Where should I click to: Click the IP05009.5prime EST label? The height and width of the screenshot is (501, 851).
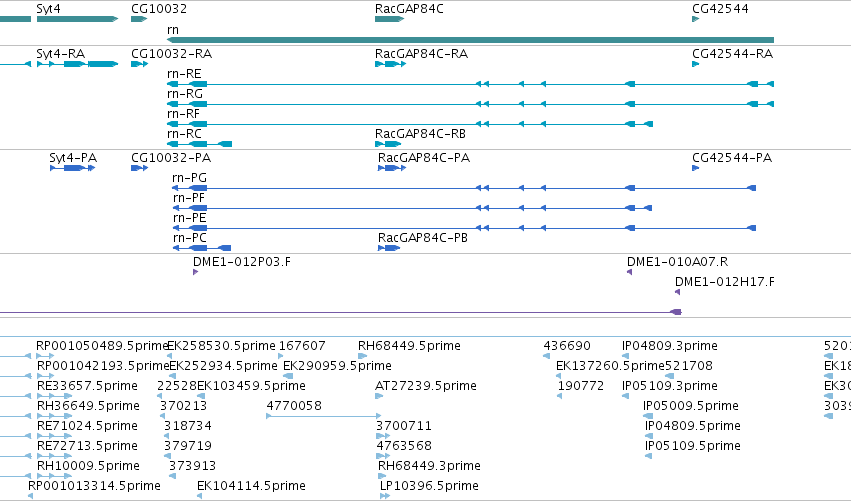pos(691,407)
